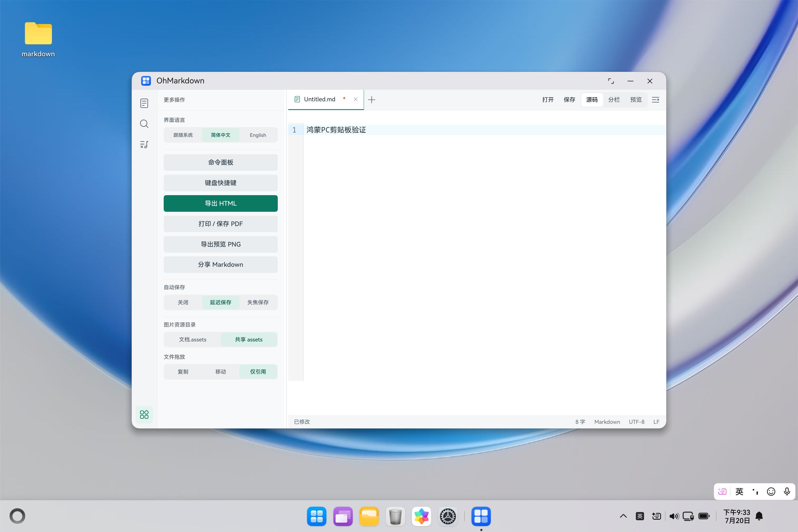Viewport: 798px width, 532px height.
Task: Click 打开 in the toolbar
Action: coord(548,100)
